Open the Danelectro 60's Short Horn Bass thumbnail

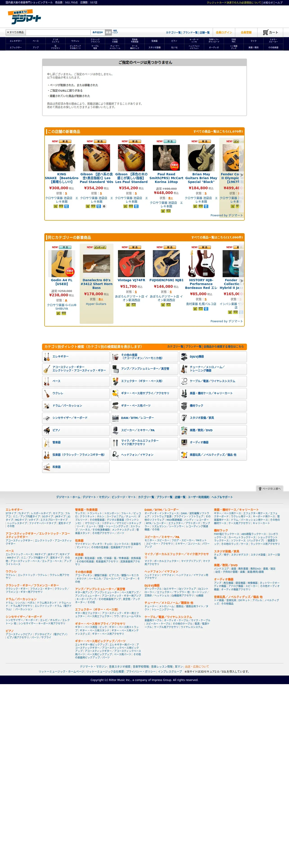97,263
